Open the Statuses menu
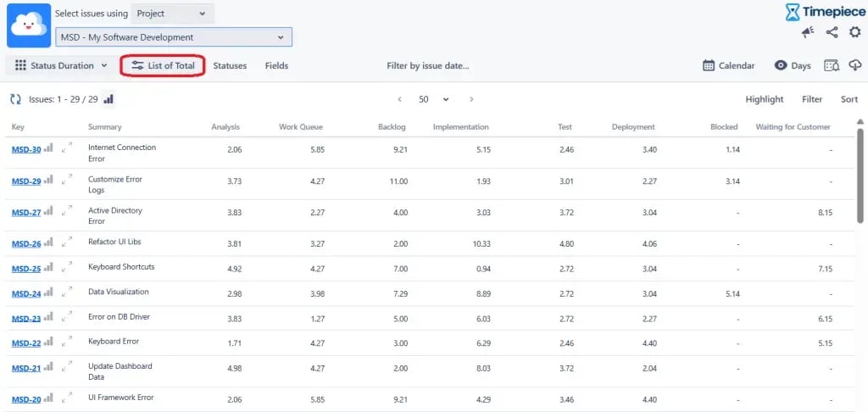This screenshot has height=412, width=868. click(x=230, y=66)
